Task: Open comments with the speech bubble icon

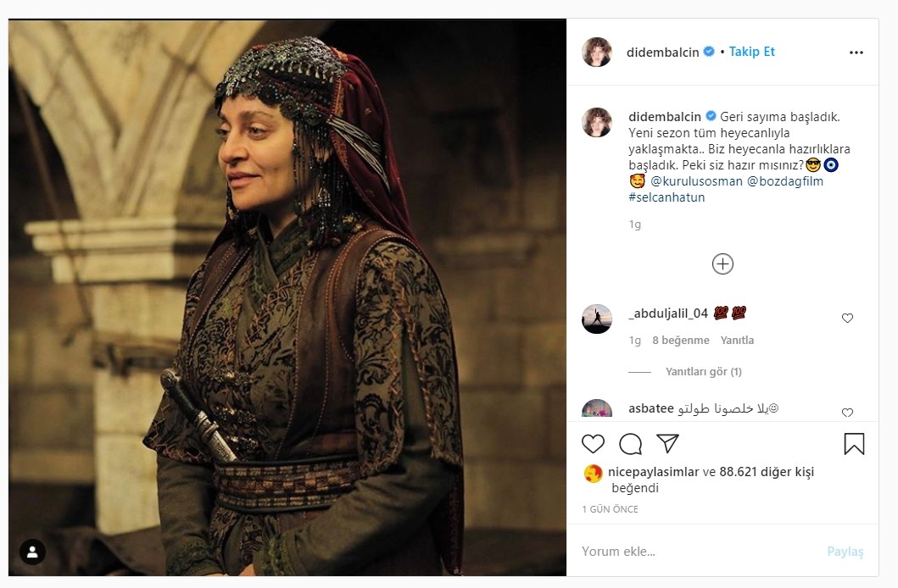Action: coord(630,444)
